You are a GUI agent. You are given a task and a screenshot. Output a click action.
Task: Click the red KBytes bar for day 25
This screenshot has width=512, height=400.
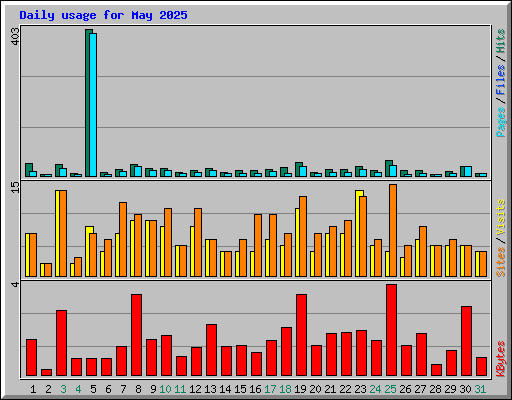[392, 330]
